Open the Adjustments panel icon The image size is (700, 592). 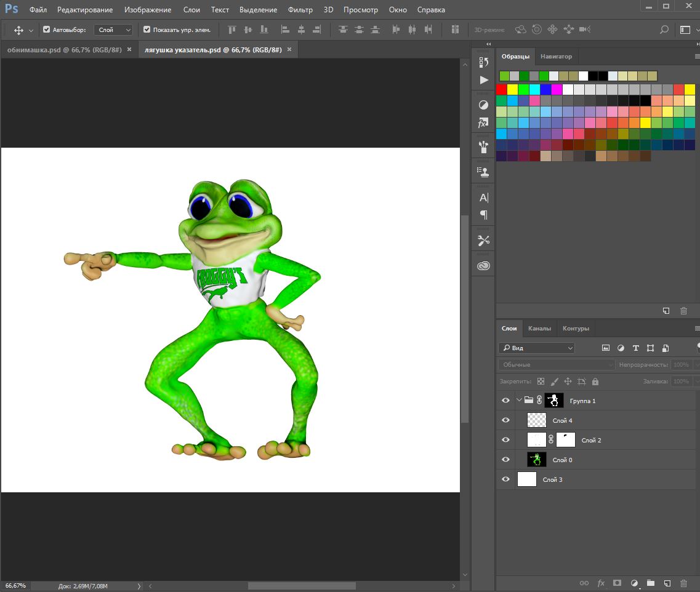[x=484, y=105]
